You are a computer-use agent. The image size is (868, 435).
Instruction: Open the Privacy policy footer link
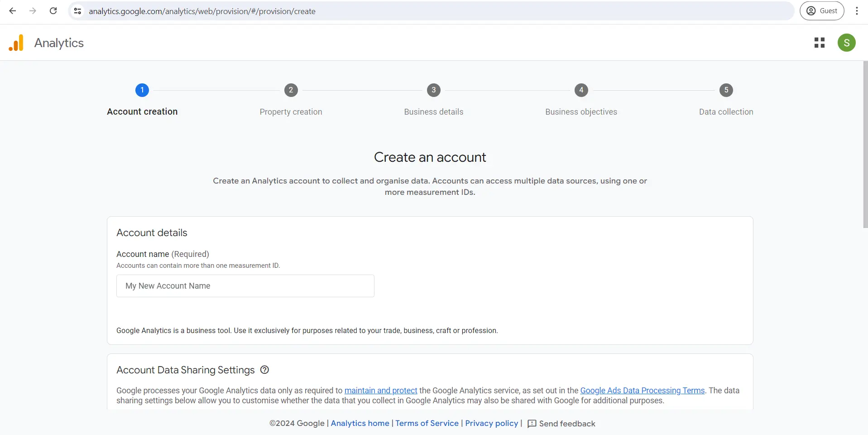click(492, 423)
